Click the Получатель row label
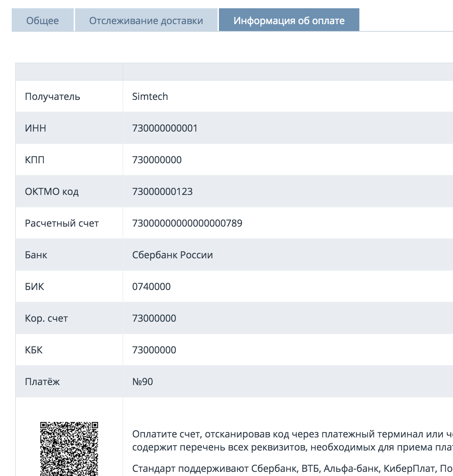This screenshot has height=476, width=453. (x=52, y=96)
